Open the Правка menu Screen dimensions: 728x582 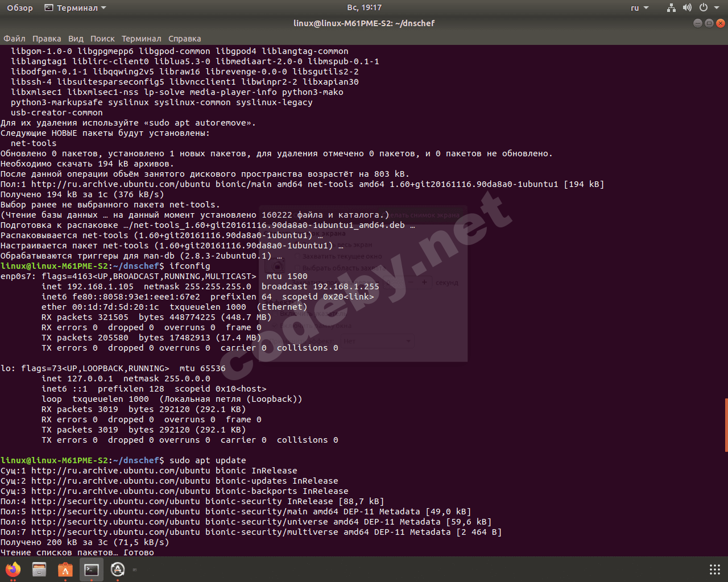[47, 39]
